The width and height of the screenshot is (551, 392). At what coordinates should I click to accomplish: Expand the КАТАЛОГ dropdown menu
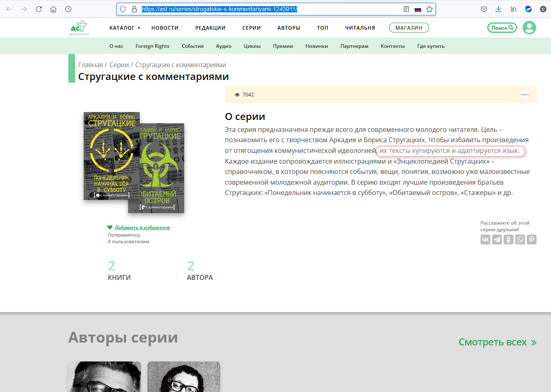tap(125, 28)
